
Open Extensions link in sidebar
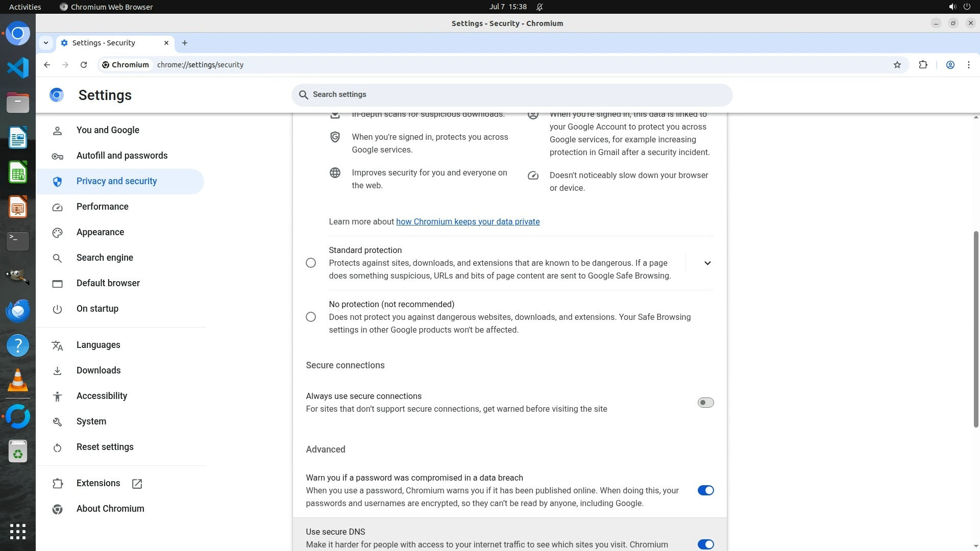[x=99, y=483]
